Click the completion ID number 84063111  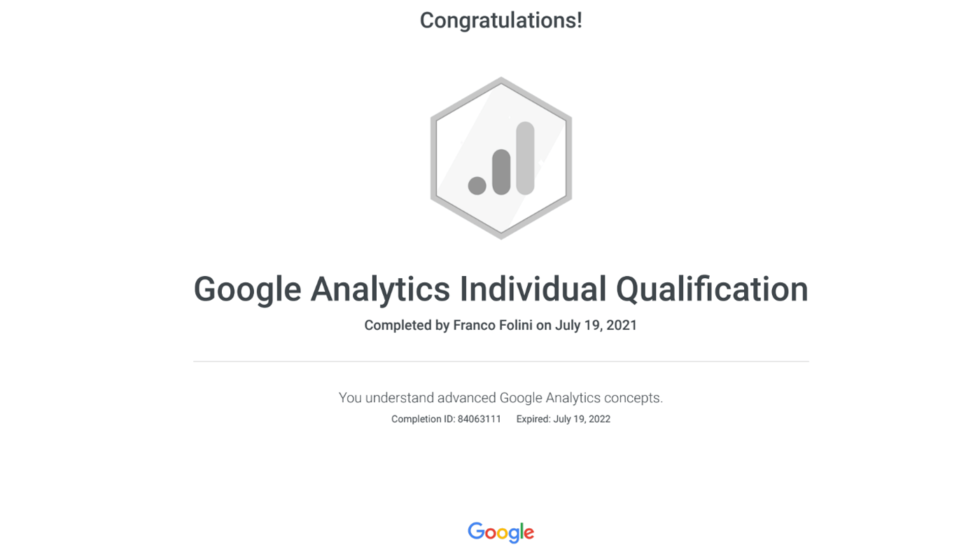tap(479, 419)
